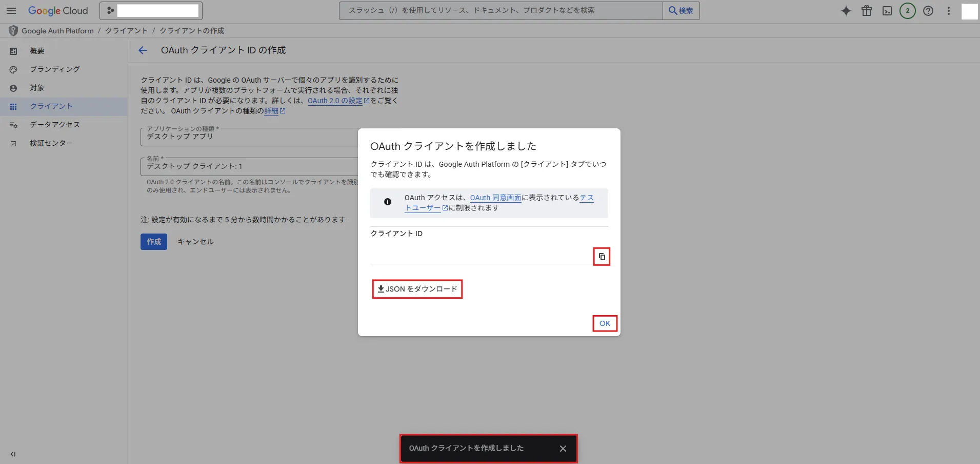Image resolution: width=980 pixels, height=464 pixels.
Task: Open the OAuth 同意画面 link in dialog
Action: coord(495,198)
